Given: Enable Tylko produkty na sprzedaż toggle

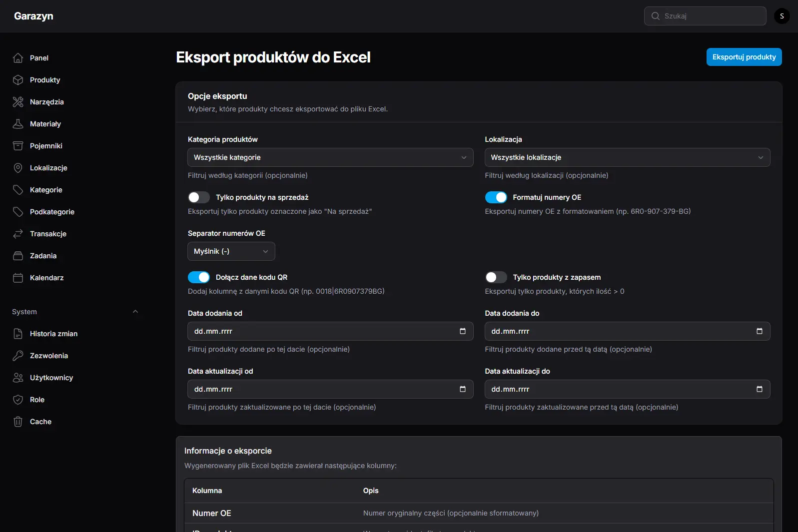Looking at the screenshot, I should 199,197.
